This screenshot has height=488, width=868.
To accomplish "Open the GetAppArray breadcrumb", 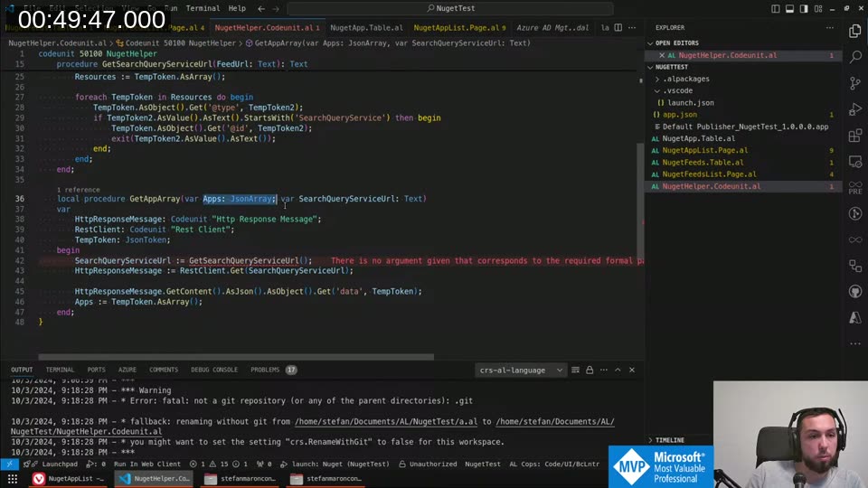I will [x=388, y=43].
